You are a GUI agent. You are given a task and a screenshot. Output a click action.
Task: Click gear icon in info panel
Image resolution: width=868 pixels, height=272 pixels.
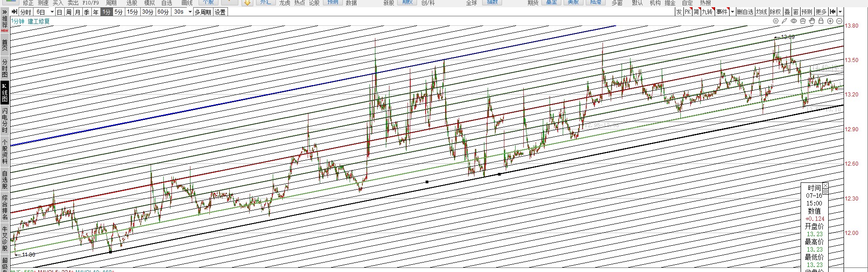825,192
